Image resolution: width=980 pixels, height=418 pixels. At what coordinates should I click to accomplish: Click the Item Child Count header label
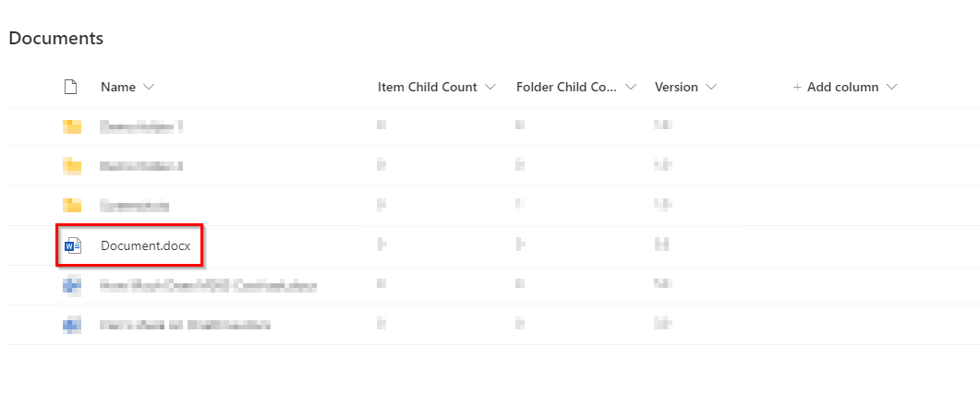tap(427, 87)
